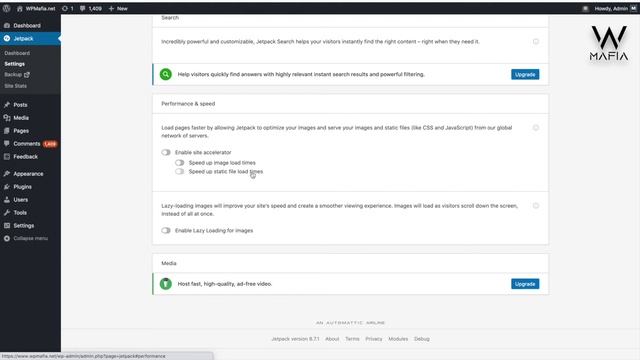Screen dimensions: 640x360
Task: Open the Tools wrench icon
Action: (7, 213)
